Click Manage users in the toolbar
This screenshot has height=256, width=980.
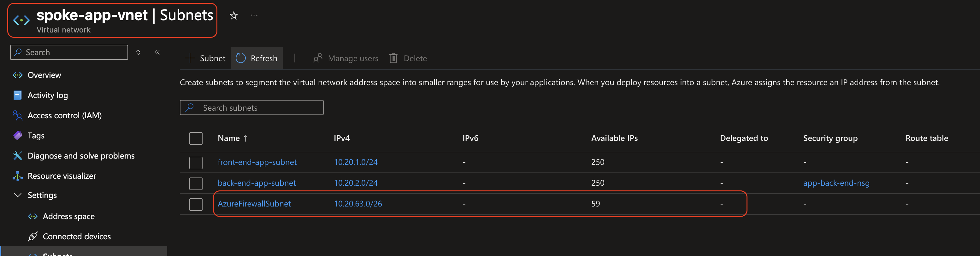click(346, 58)
